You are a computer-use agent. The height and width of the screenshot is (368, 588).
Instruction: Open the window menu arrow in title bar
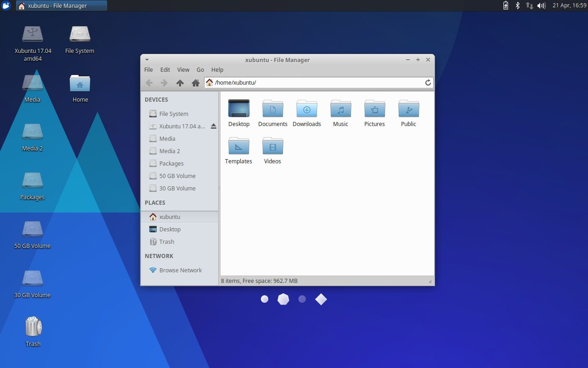[147, 60]
